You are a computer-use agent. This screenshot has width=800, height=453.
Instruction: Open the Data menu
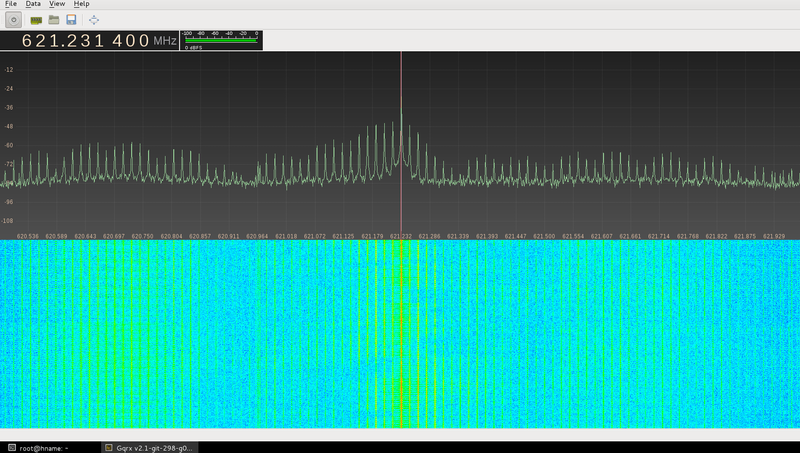click(x=33, y=4)
